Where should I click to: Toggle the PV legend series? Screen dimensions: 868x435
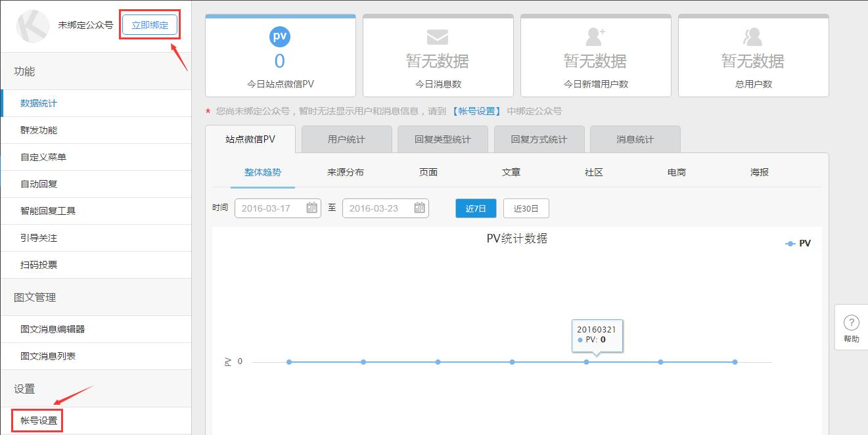798,243
